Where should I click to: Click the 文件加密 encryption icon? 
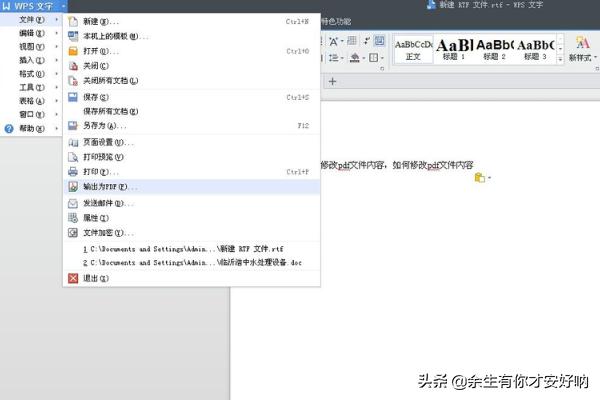[x=72, y=232]
